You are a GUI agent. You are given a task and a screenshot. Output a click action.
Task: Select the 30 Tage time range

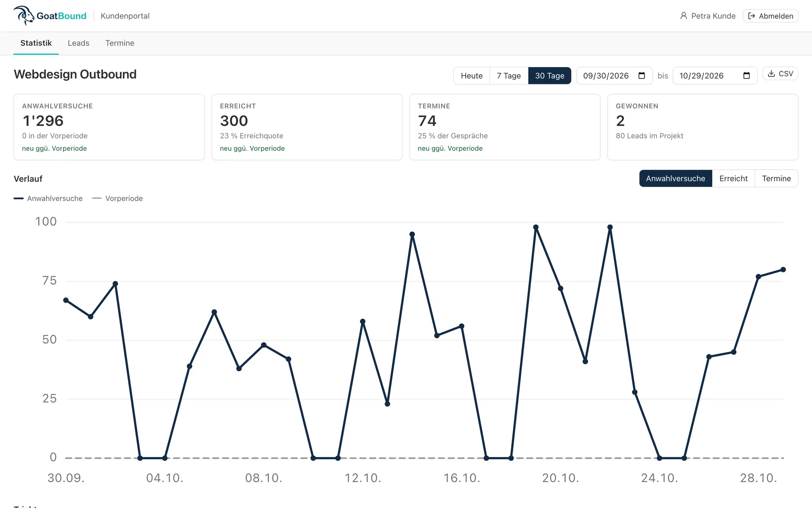point(549,75)
